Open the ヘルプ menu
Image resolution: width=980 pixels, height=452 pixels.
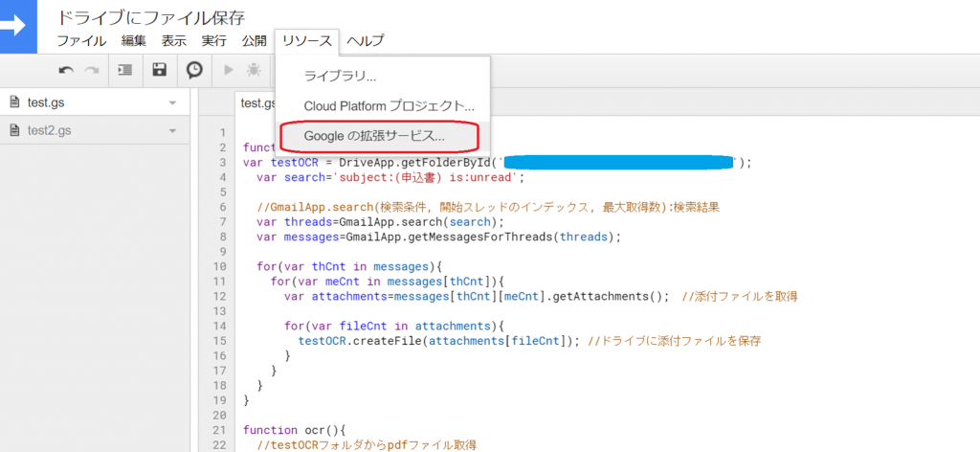coord(366,41)
